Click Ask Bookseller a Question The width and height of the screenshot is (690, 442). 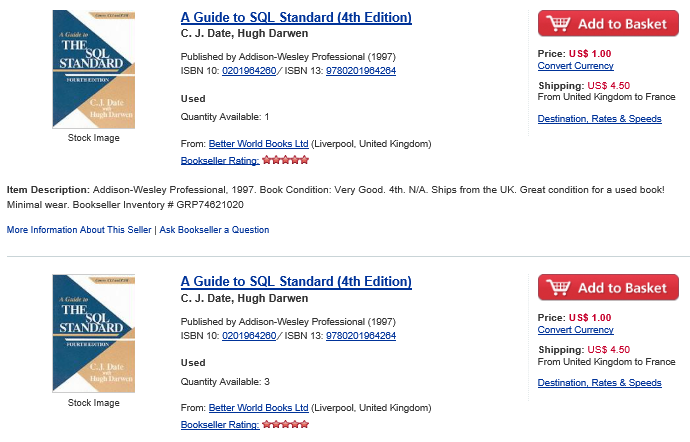pyautogui.click(x=214, y=230)
